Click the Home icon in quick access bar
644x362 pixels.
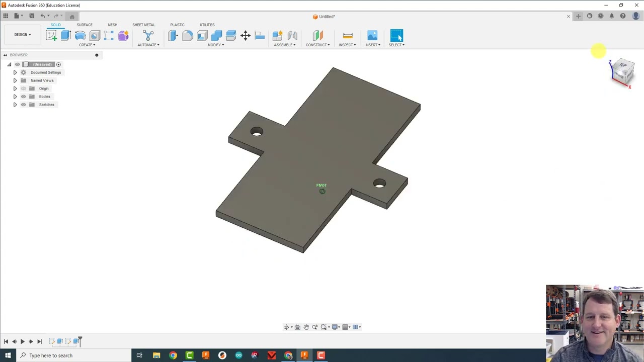tap(72, 17)
